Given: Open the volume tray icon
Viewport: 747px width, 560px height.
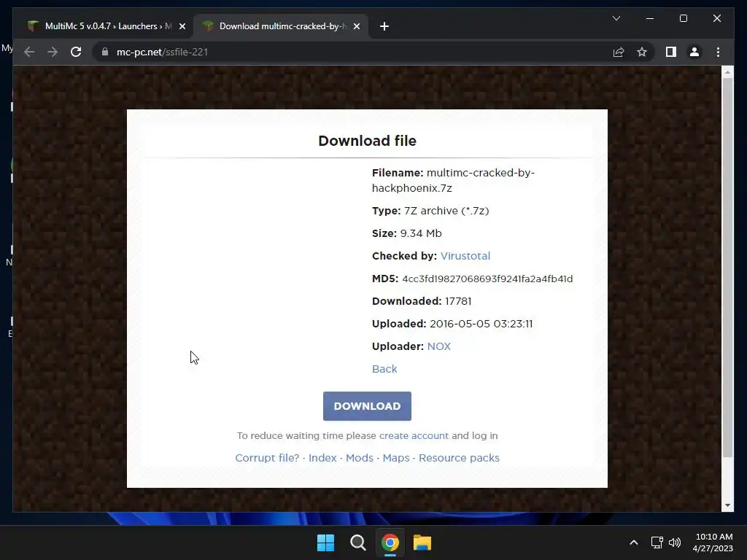Looking at the screenshot, I should 675,542.
